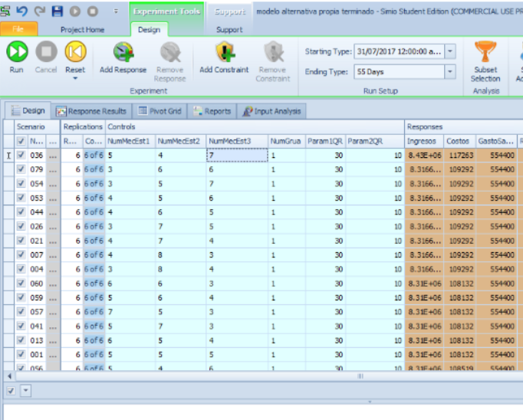Screen dimensions: 523x420
Task: Open the Pivot Grid tab
Action: click(160, 111)
